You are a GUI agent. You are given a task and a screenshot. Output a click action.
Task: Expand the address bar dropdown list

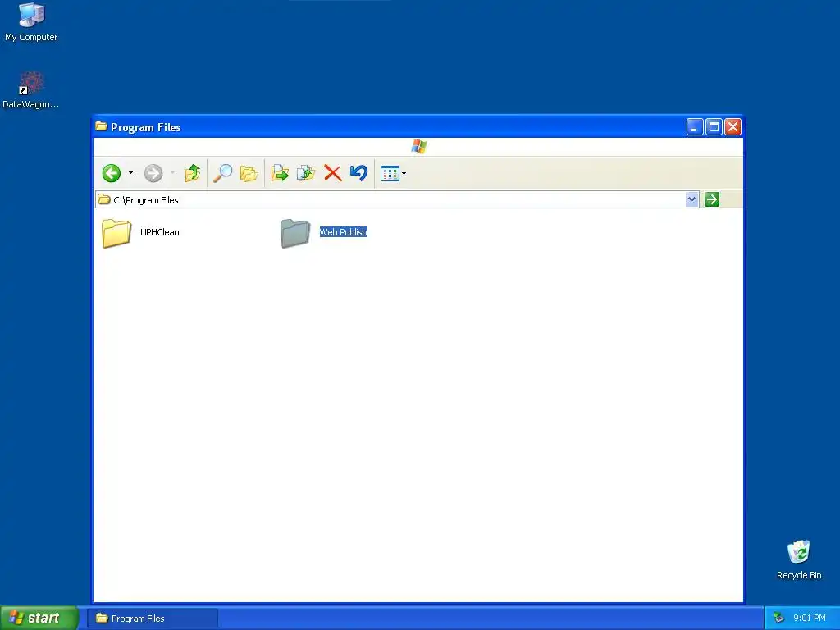[x=692, y=199]
